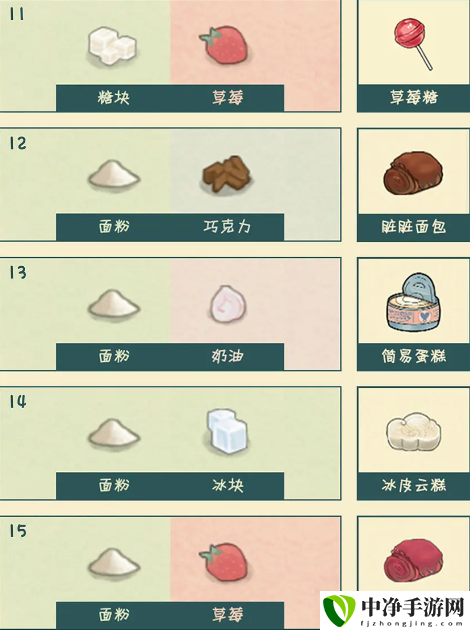Select the 脏脏面包 label
Screen dimensions: 470x630
pos(413,227)
